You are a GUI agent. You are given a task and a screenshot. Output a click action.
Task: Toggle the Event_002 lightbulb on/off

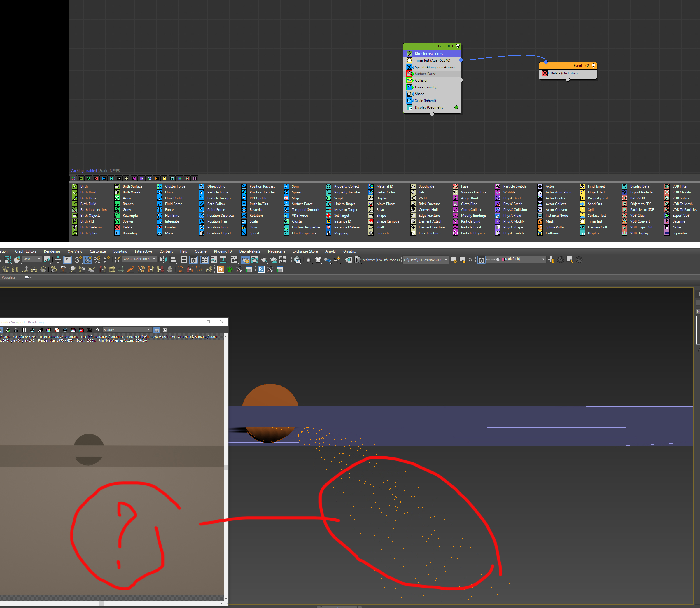593,66
